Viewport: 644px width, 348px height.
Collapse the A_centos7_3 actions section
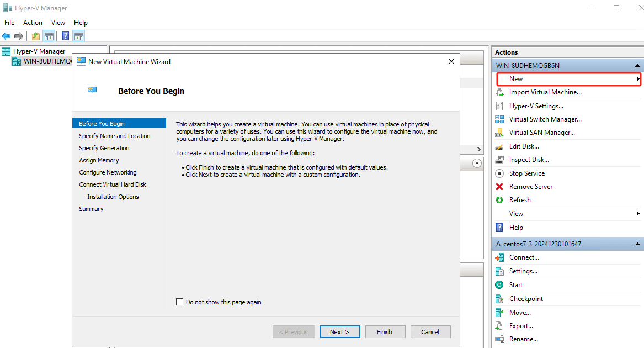coord(637,244)
